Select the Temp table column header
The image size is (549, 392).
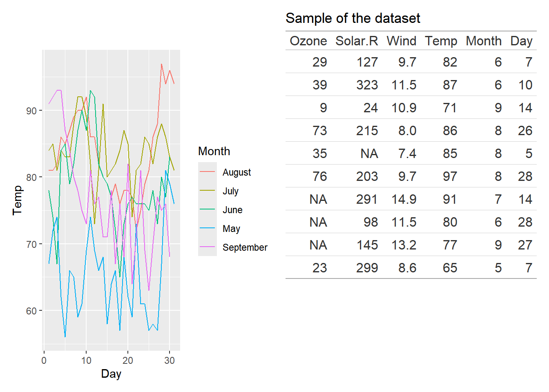[x=441, y=41]
